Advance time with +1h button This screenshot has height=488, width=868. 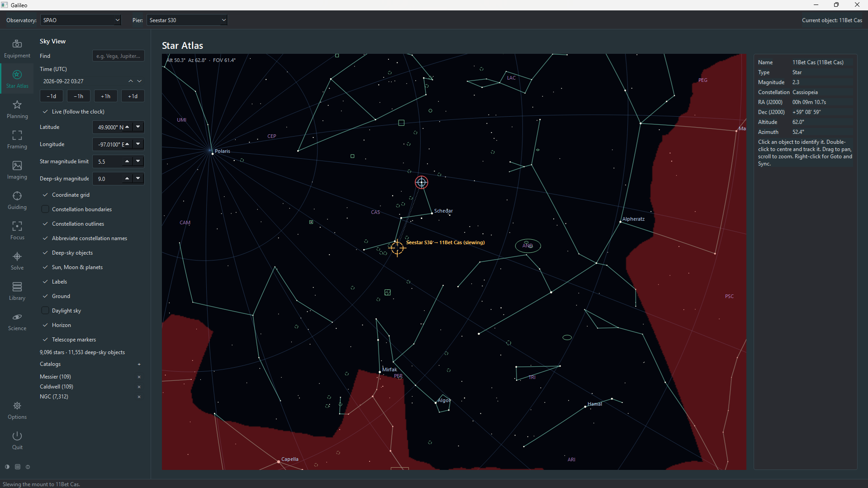(x=106, y=96)
